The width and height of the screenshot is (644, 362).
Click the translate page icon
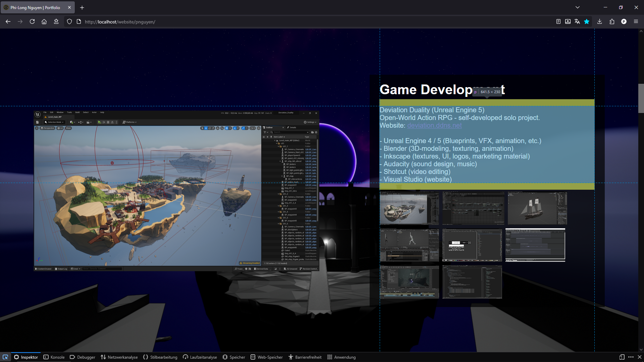(x=577, y=21)
